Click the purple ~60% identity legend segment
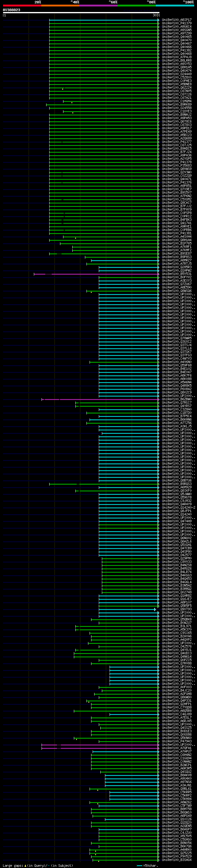Image resolution: width=197 pixels, height=868 pixels. tap(99, 6)
